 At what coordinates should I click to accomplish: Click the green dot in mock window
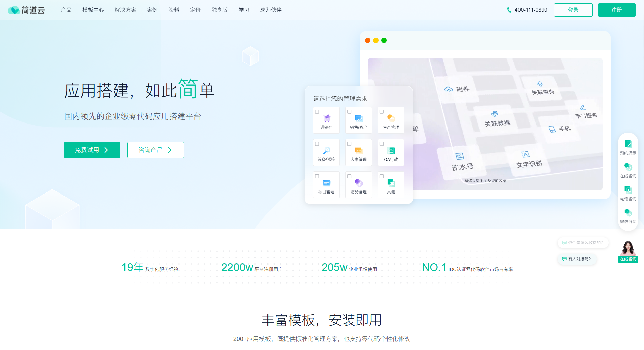tap(384, 40)
